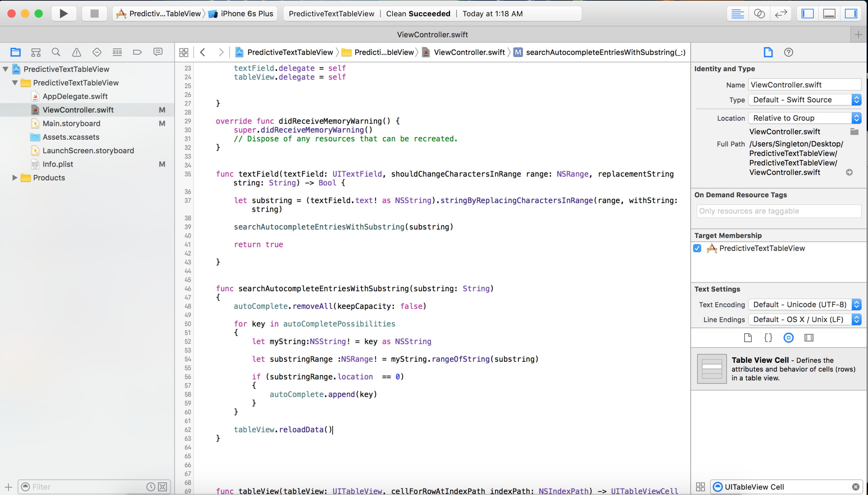Toggle library icon grid view

700,487
